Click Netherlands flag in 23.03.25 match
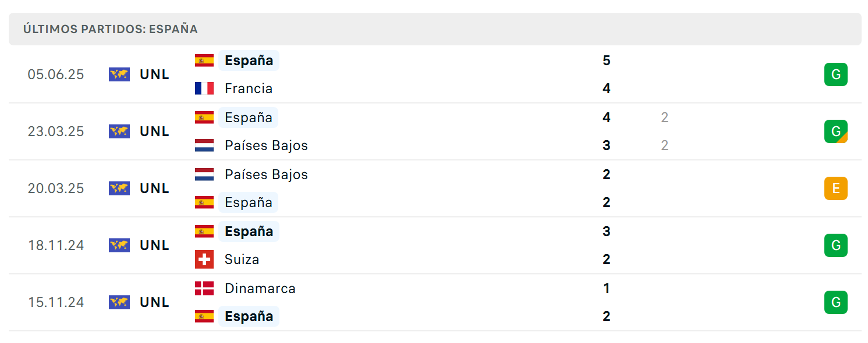This screenshot has width=868, height=343. click(204, 145)
